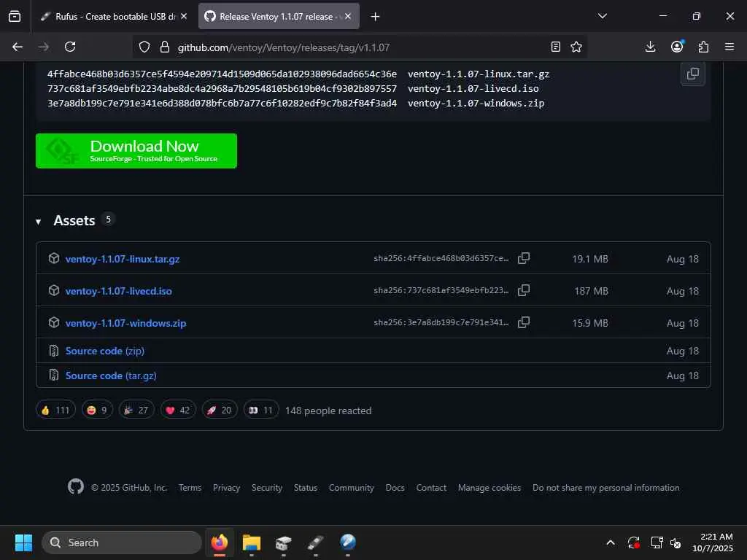Click package icon beside ventoy-1.1.07-livecd.iso
747x560 pixels.
[54, 290]
